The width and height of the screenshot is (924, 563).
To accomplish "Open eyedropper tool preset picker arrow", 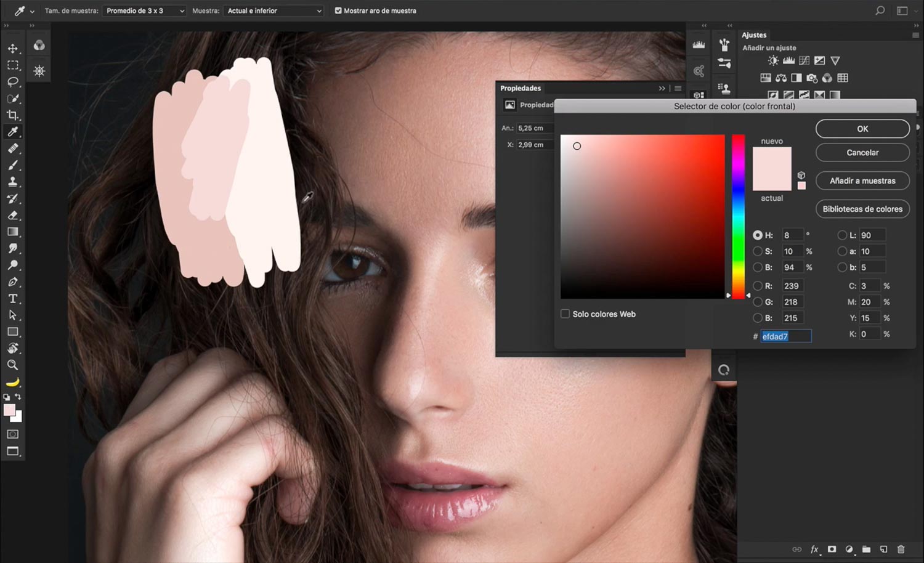I will point(32,11).
